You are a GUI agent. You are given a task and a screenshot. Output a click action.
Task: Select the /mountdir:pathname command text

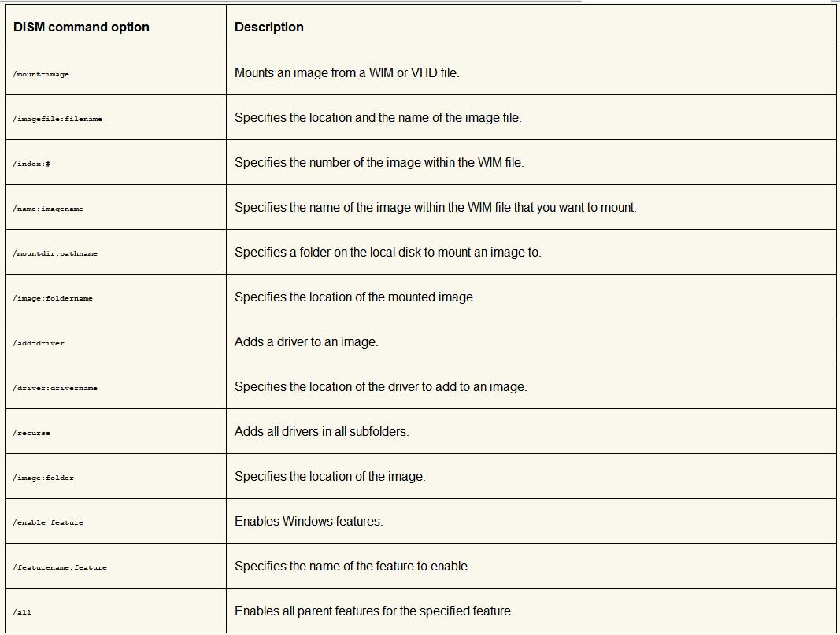click(x=55, y=253)
